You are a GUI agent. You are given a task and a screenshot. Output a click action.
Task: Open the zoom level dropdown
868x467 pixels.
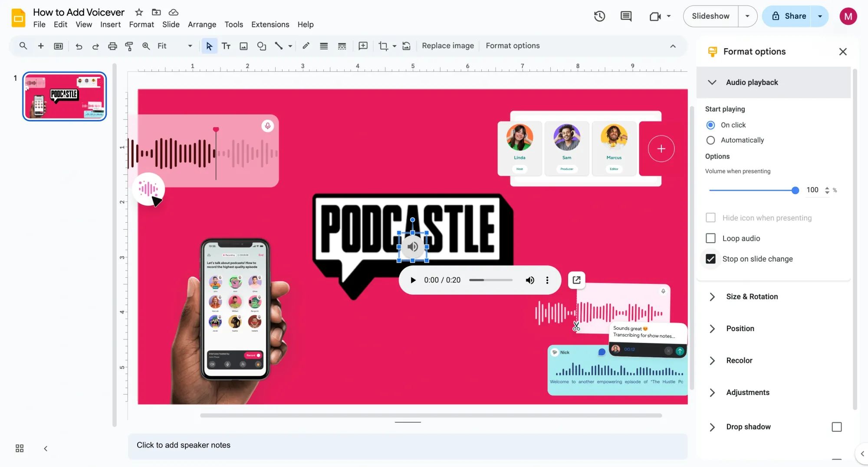190,46
